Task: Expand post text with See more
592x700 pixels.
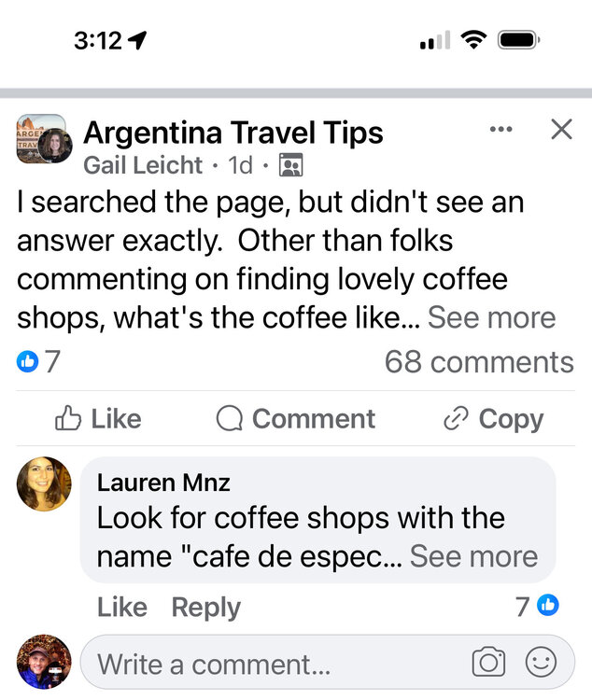Action: tap(491, 317)
